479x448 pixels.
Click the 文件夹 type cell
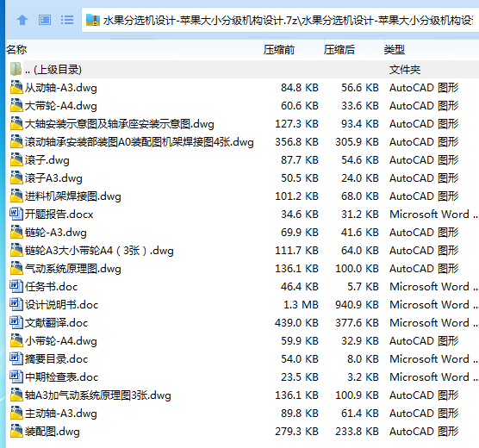[x=405, y=70]
